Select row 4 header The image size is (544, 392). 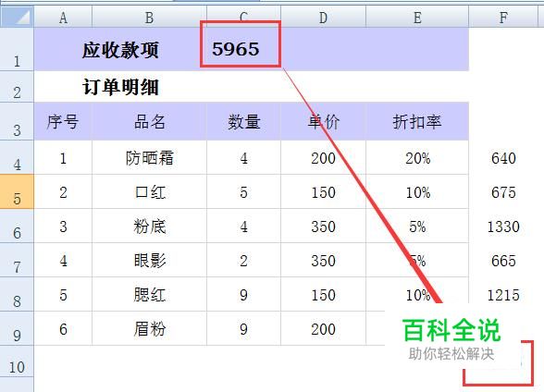coord(17,157)
